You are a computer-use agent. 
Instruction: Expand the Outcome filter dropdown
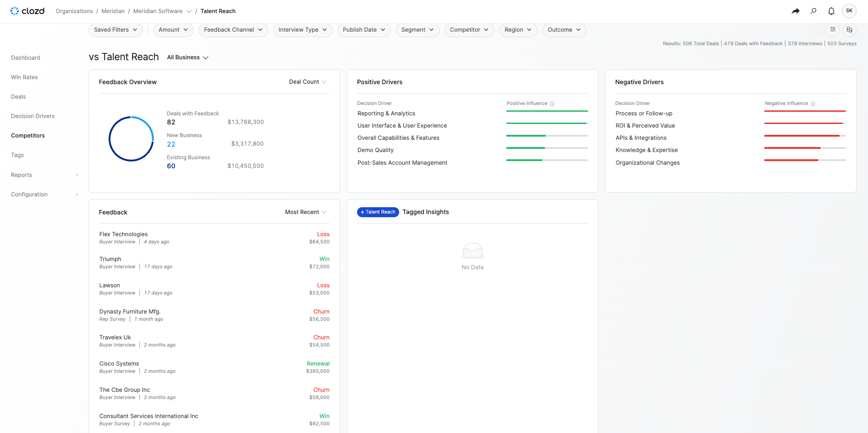click(564, 30)
